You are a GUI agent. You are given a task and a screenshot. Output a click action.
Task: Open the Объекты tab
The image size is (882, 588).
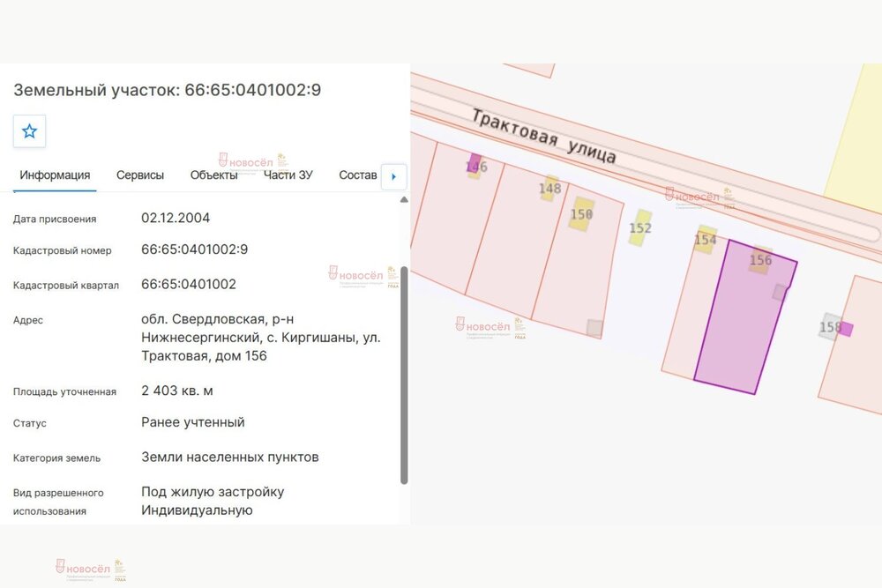(213, 175)
